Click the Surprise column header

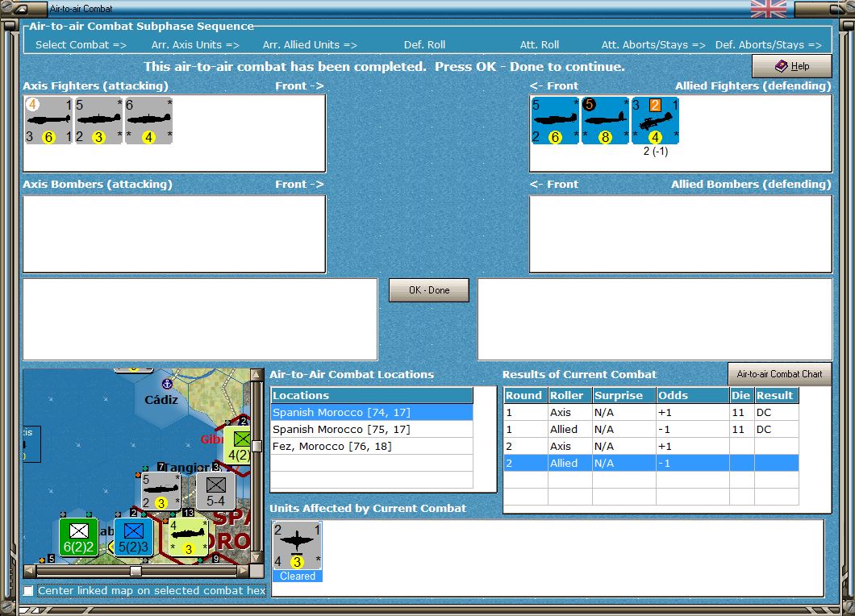click(x=624, y=395)
